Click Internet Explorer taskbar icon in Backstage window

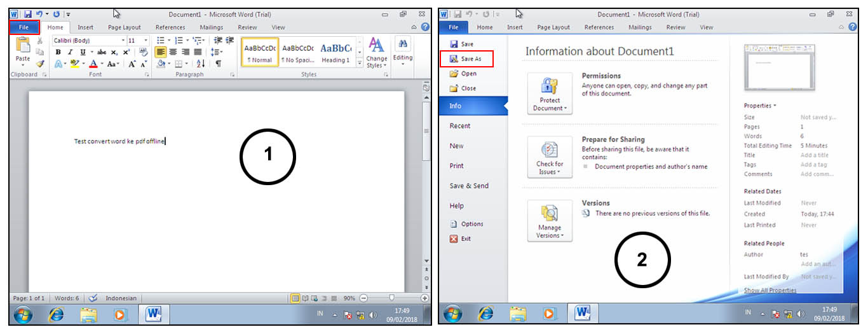click(x=486, y=314)
